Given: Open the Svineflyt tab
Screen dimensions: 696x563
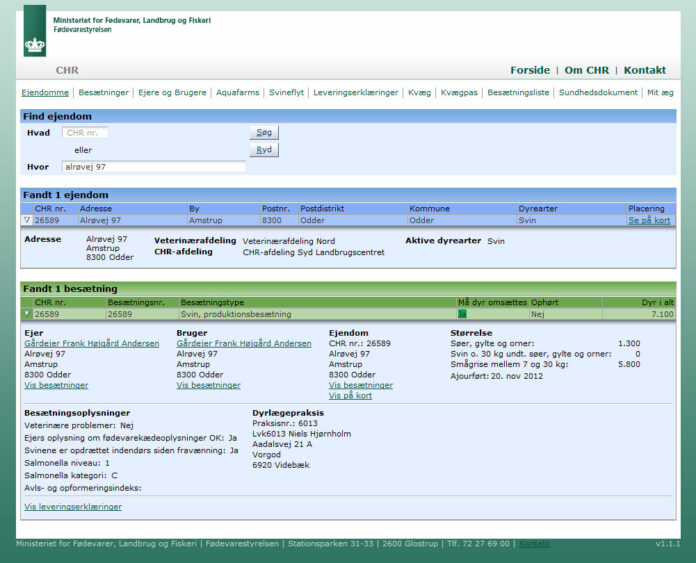Looking at the screenshot, I should click(x=286, y=92).
